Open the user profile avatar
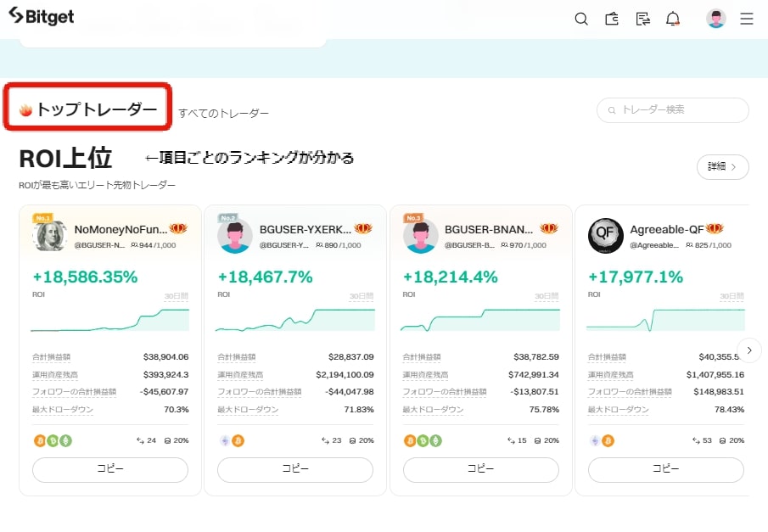Image resolution: width=768 pixels, height=532 pixels. tap(715, 19)
